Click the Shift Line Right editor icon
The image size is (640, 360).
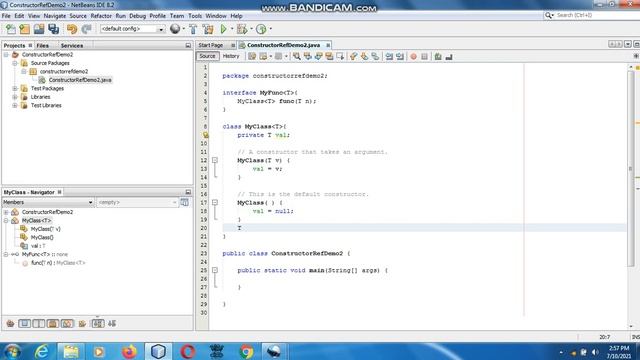[400, 57]
